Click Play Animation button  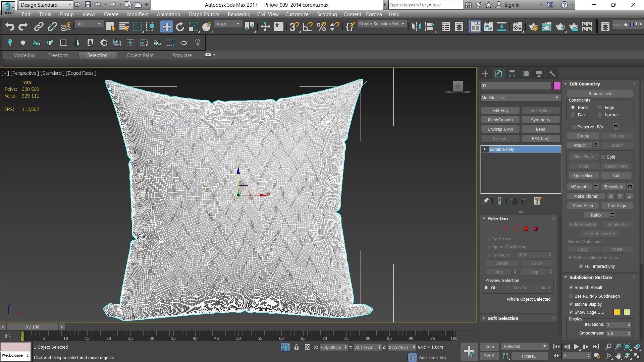(x=576, y=347)
